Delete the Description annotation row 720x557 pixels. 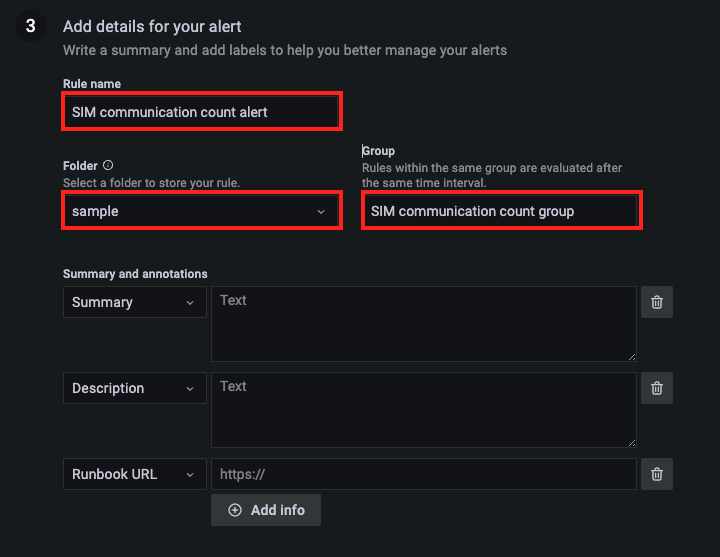(657, 388)
